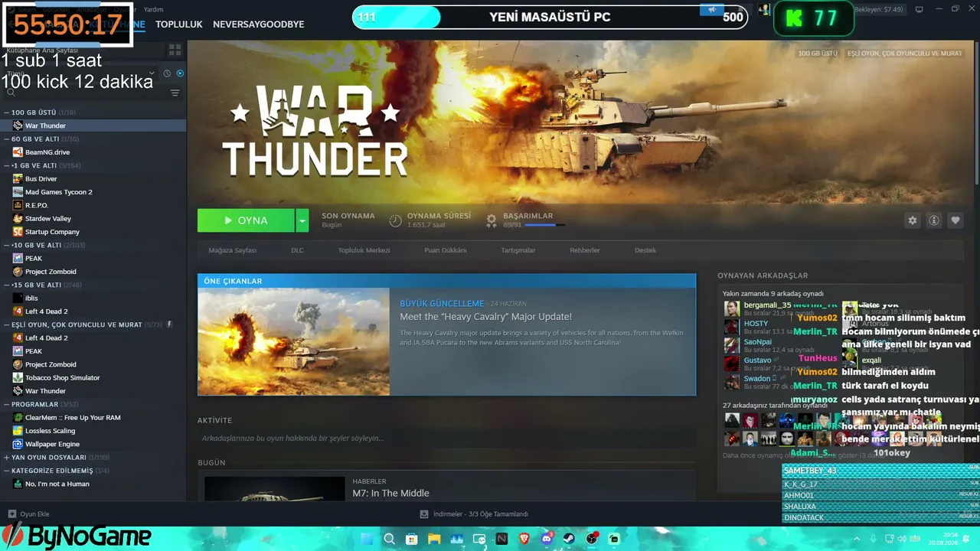The width and height of the screenshot is (980, 551).
Task: Click the library page vertical scrollbar
Action: (x=976, y=115)
